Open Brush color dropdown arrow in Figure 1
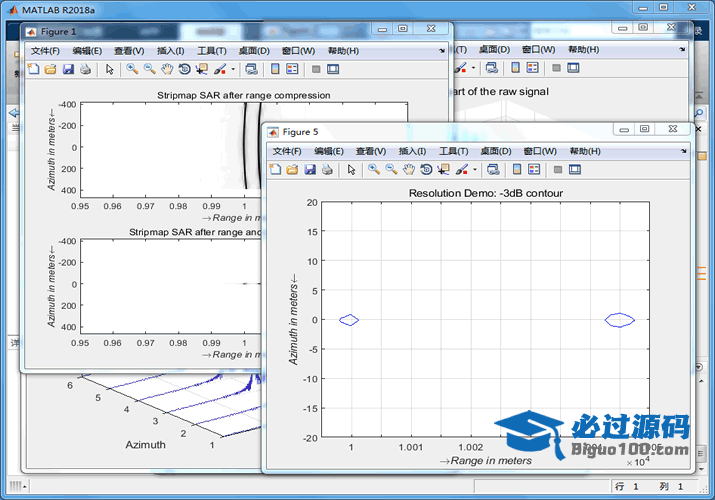This screenshot has width=715, height=500. (233, 69)
